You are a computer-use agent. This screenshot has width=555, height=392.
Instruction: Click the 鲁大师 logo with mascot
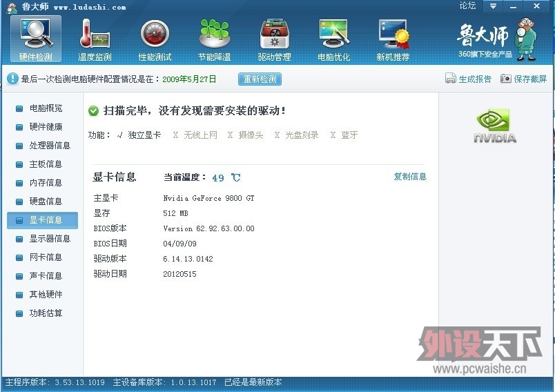tap(497, 39)
